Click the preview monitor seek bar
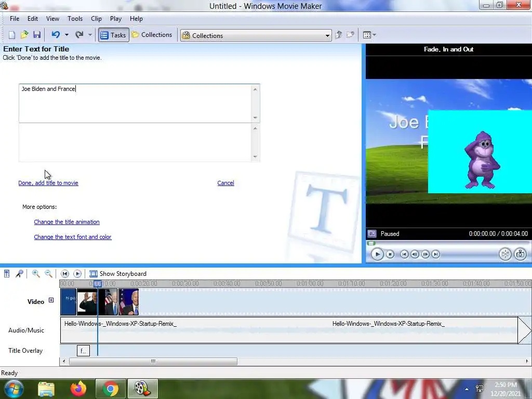The height and width of the screenshot is (399, 532). tap(448, 243)
